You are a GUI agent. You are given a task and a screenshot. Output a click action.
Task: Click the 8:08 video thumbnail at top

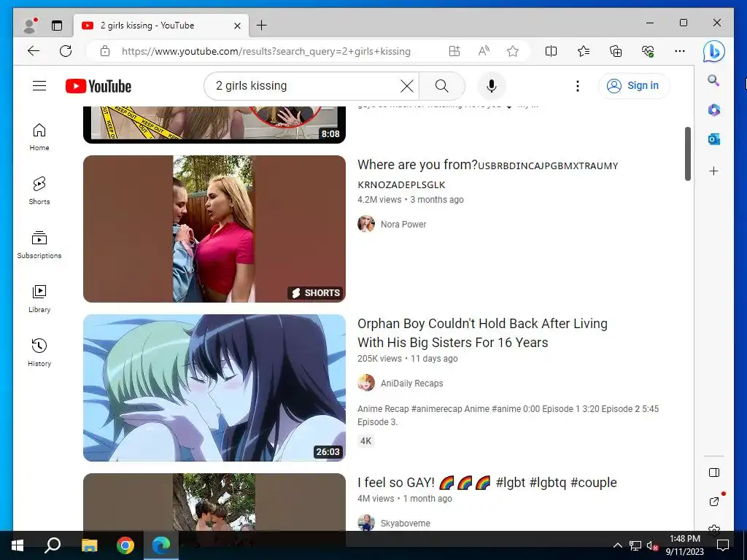coord(214,124)
